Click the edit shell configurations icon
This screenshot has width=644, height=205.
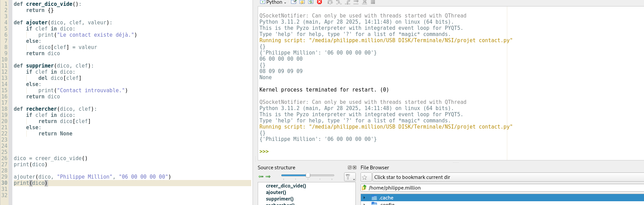294,2
